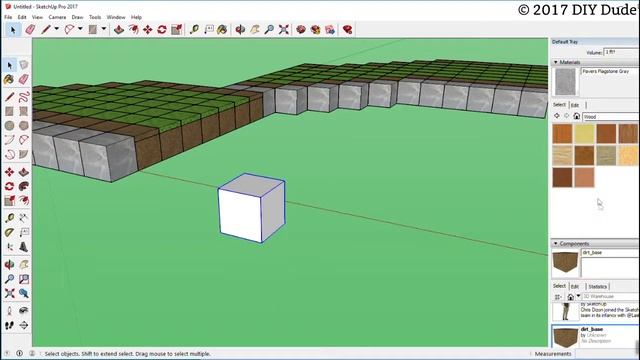Click the Send to LayOut icon
This screenshot has width=640, height=360.
click(x=330, y=29)
